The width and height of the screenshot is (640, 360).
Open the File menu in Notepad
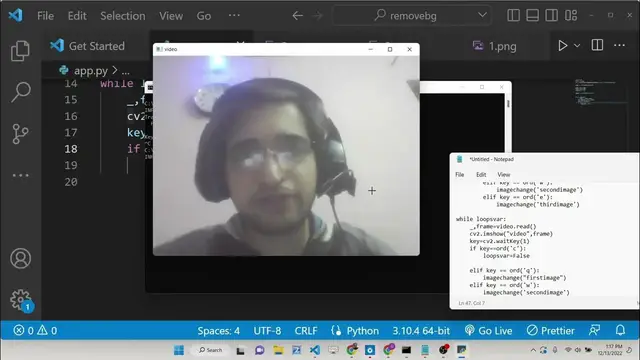[460, 174]
